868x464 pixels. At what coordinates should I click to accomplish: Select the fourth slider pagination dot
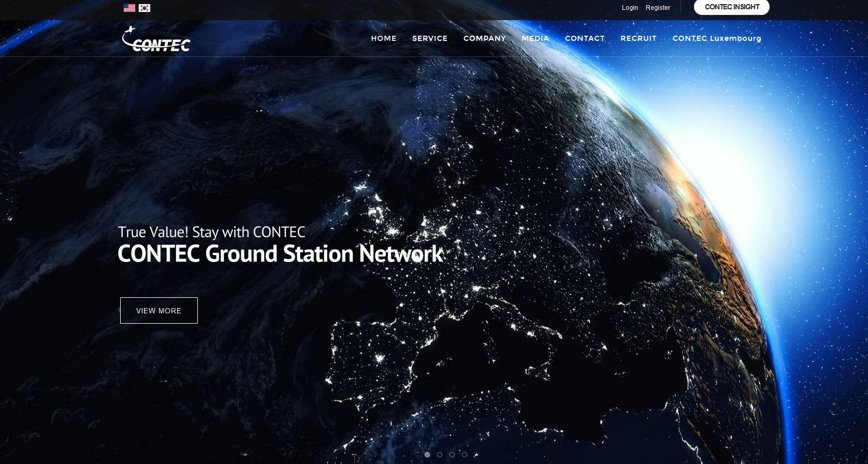[x=465, y=455]
